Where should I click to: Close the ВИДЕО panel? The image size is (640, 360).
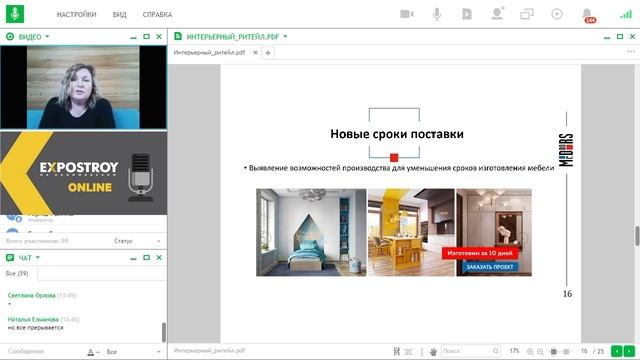(x=159, y=37)
